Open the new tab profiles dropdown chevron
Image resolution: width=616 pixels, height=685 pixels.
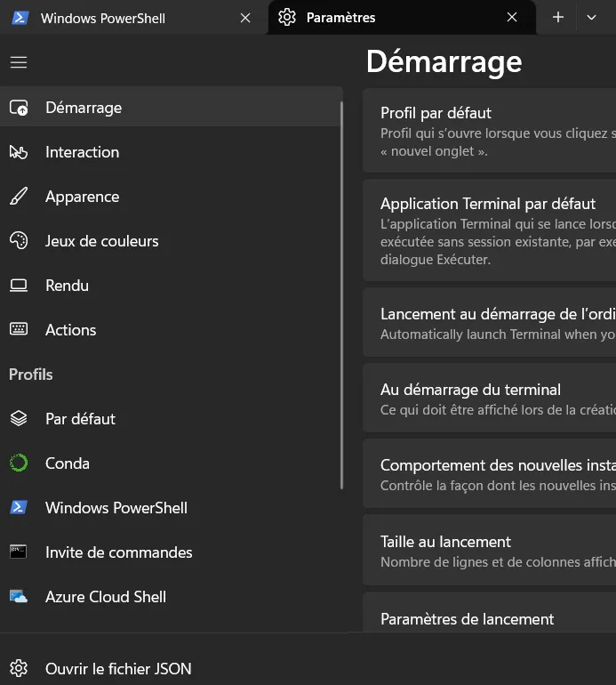tap(591, 18)
